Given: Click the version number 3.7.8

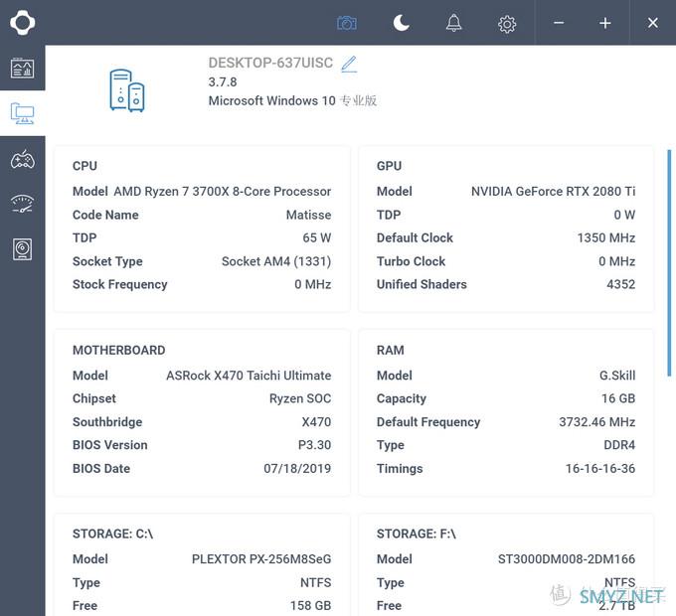Looking at the screenshot, I should pos(223,81).
